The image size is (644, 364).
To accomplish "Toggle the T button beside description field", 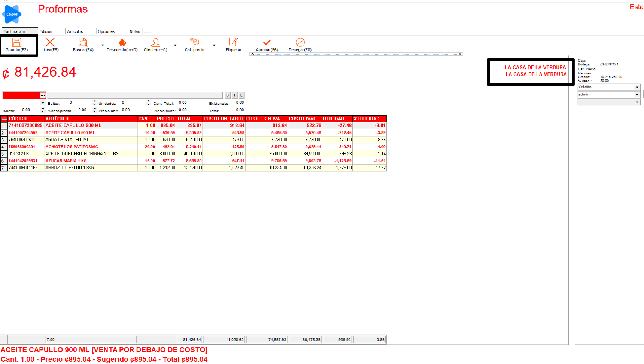I will [234, 95].
